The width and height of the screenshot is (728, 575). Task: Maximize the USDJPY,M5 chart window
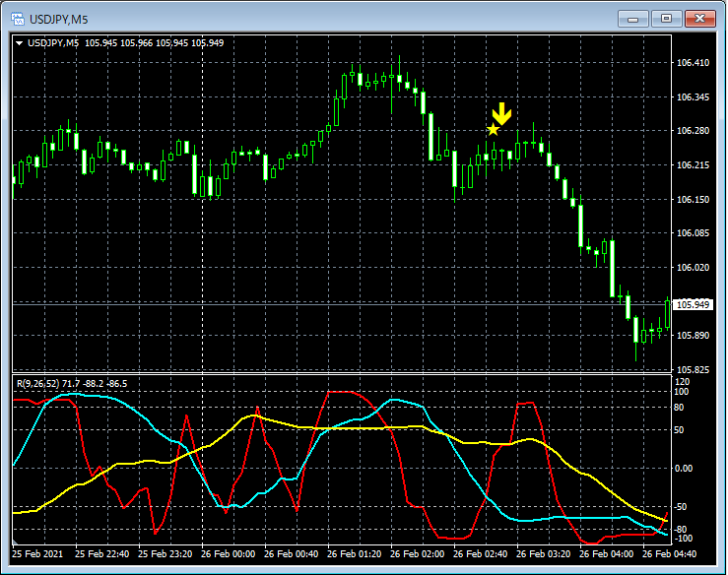coord(669,19)
